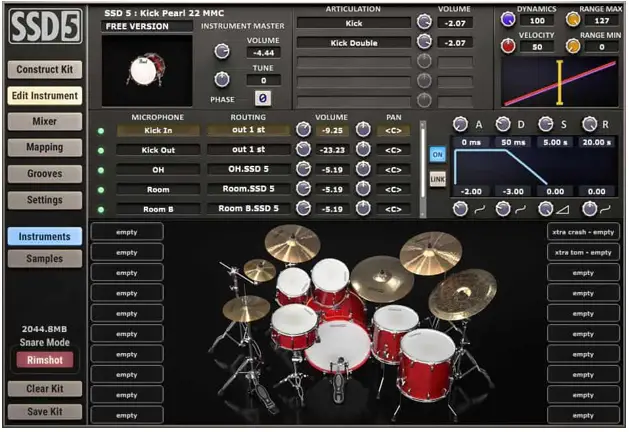Open the Kick In routing dropdown
The image size is (629, 432).
pyautogui.click(x=248, y=130)
